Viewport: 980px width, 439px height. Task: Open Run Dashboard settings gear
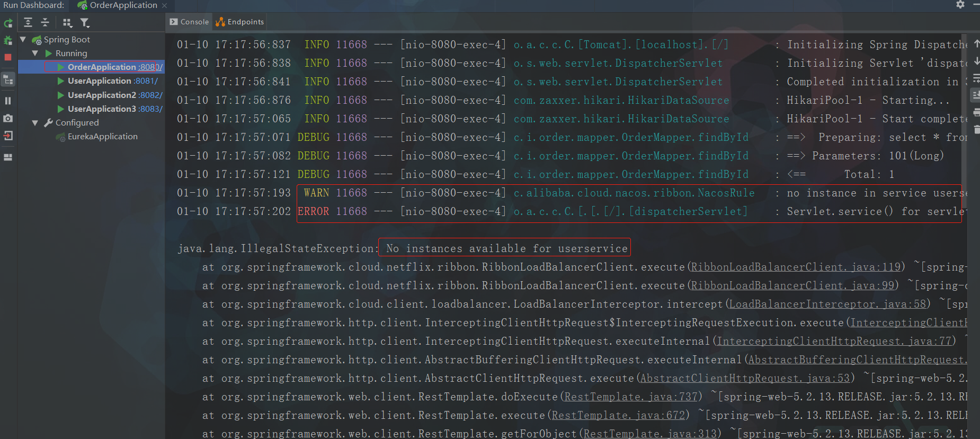pyautogui.click(x=960, y=4)
